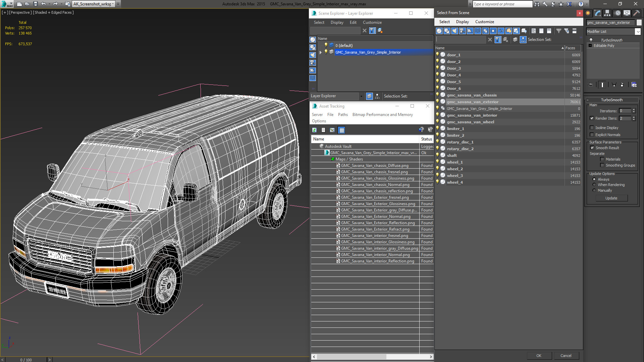The width and height of the screenshot is (644, 362).
Task: Open Paths menu in Asset Tracking
Action: pyautogui.click(x=343, y=115)
